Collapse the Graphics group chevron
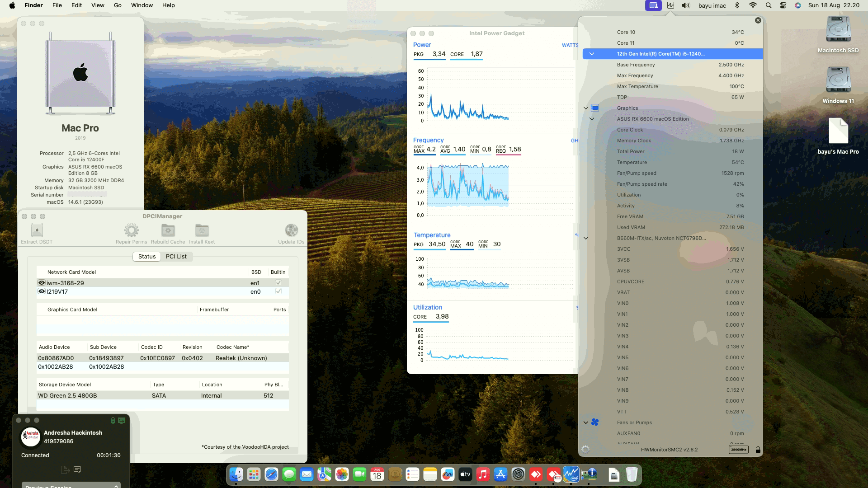The height and width of the screenshot is (488, 868). [586, 108]
